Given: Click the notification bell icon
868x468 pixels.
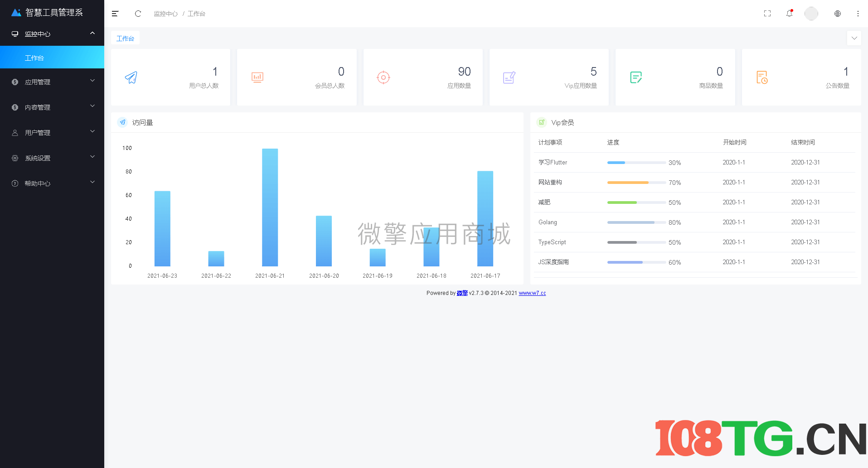Looking at the screenshot, I should click(789, 14).
